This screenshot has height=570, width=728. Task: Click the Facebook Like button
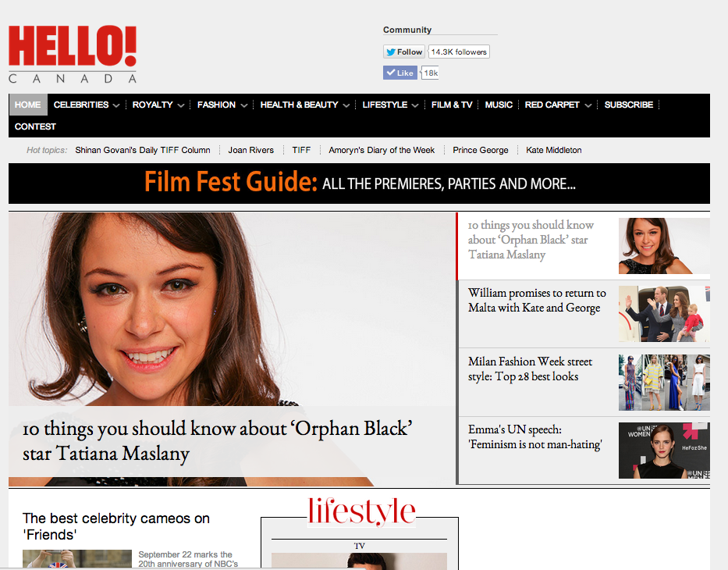coord(400,73)
